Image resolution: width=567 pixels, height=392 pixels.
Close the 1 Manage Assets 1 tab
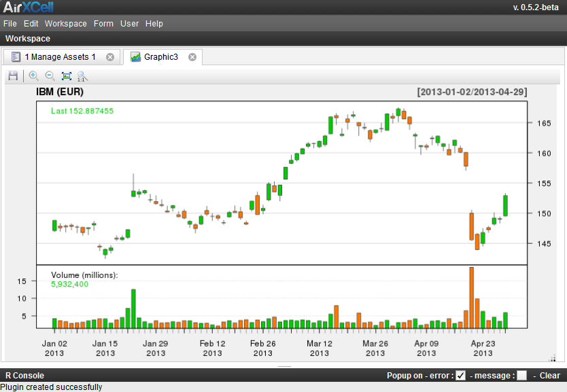click(x=110, y=57)
